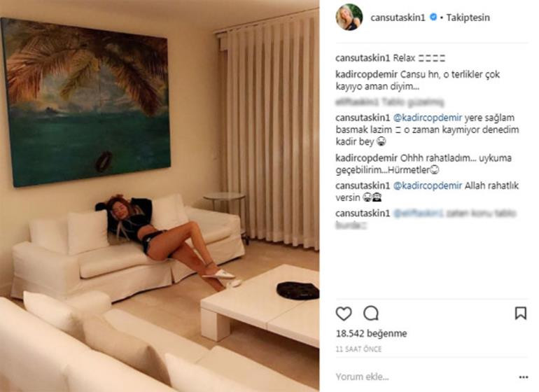Click the cansutaskin1 username in the header

click(x=398, y=17)
